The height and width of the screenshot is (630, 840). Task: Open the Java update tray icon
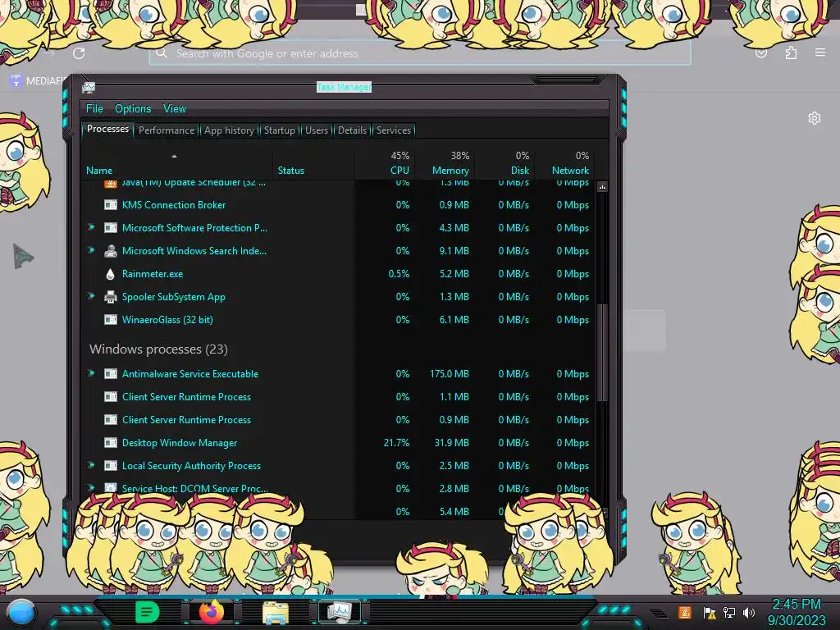click(x=685, y=612)
